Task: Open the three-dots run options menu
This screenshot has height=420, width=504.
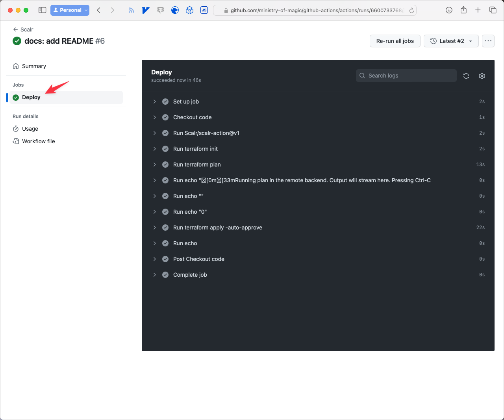Action: [x=488, y=41]
